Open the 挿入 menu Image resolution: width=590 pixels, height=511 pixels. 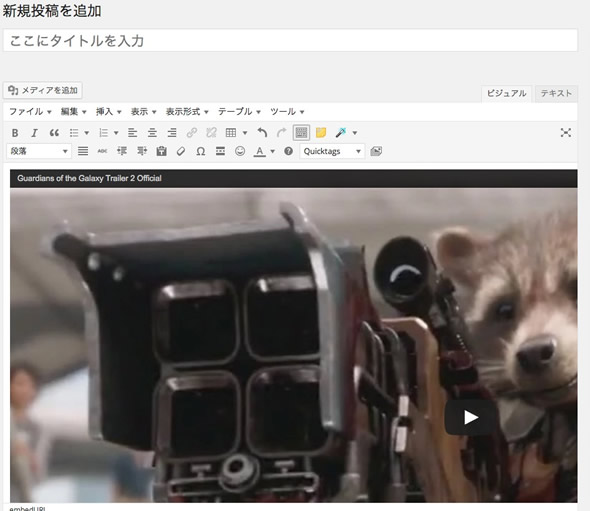(108, 112)
